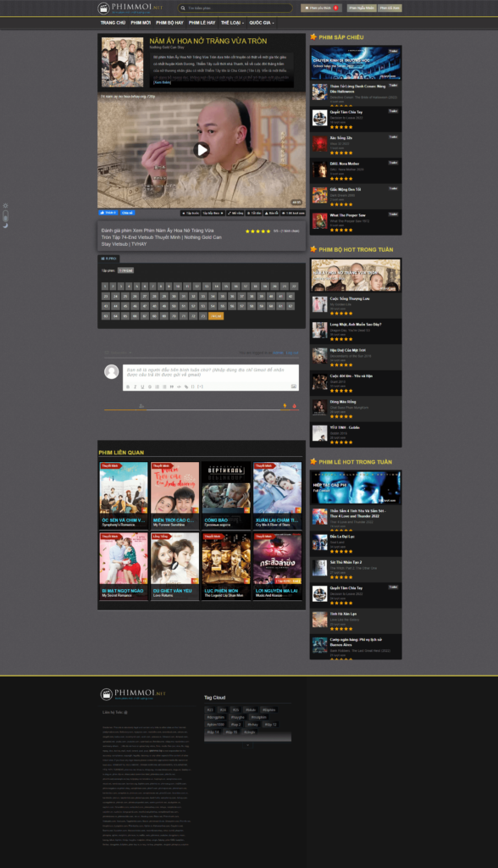Click the italic icon in comment editor
The width and height of the screenshot is (498, 868).
[x=135, y=387]
